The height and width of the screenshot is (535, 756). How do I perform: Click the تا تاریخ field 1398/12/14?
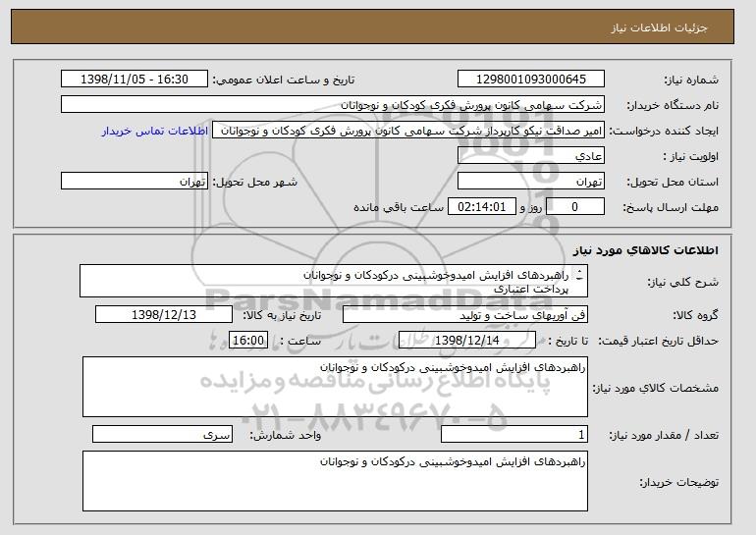click(467, 341)
